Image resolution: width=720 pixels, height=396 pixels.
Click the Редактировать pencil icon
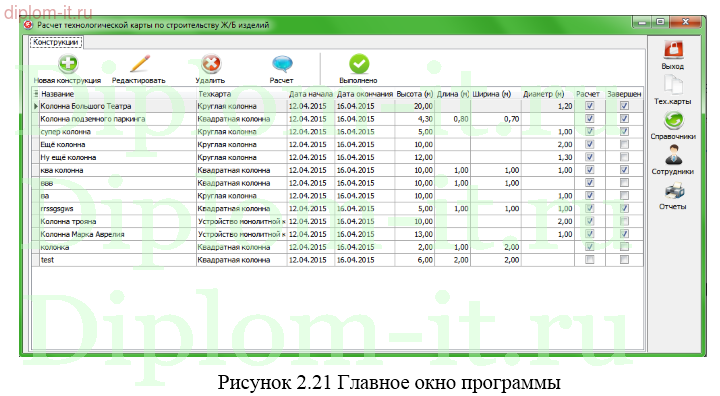tap(140, 63)
